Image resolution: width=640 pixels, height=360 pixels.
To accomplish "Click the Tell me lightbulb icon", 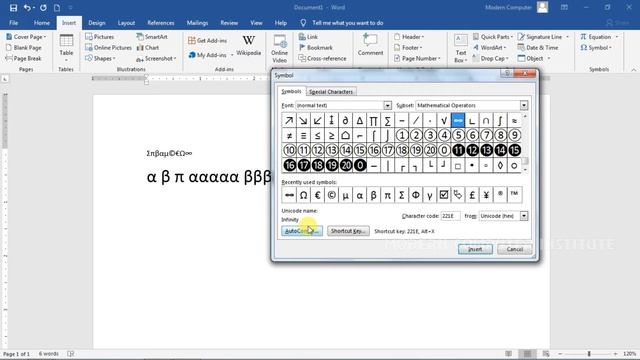I will click(303, 23).
